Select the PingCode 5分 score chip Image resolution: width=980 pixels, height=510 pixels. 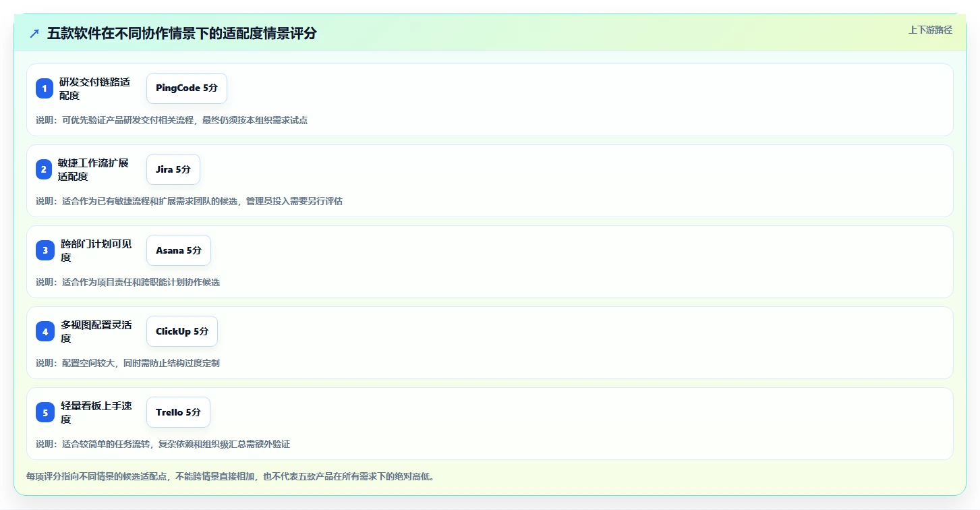click(x=187, y=88)
